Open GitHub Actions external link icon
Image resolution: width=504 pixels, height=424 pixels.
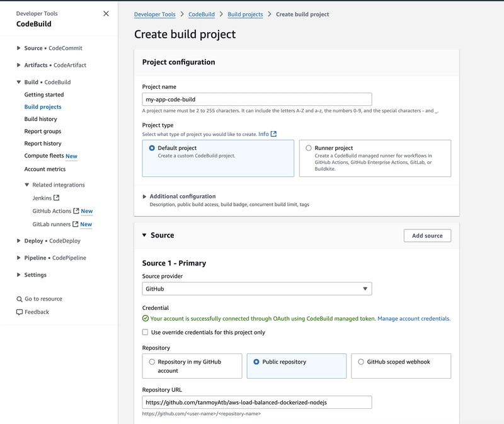point(76,211)
